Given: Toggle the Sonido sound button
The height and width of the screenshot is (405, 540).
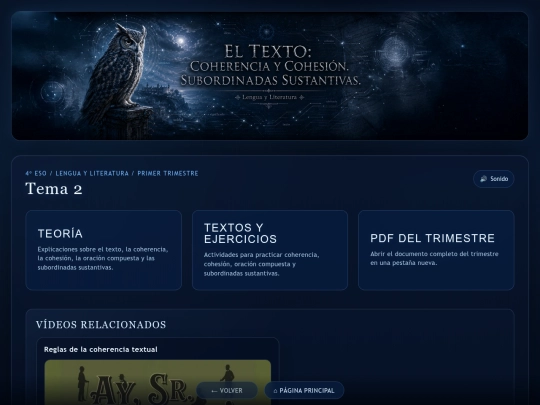Looking at the screenshot, I should click(494, 179).
